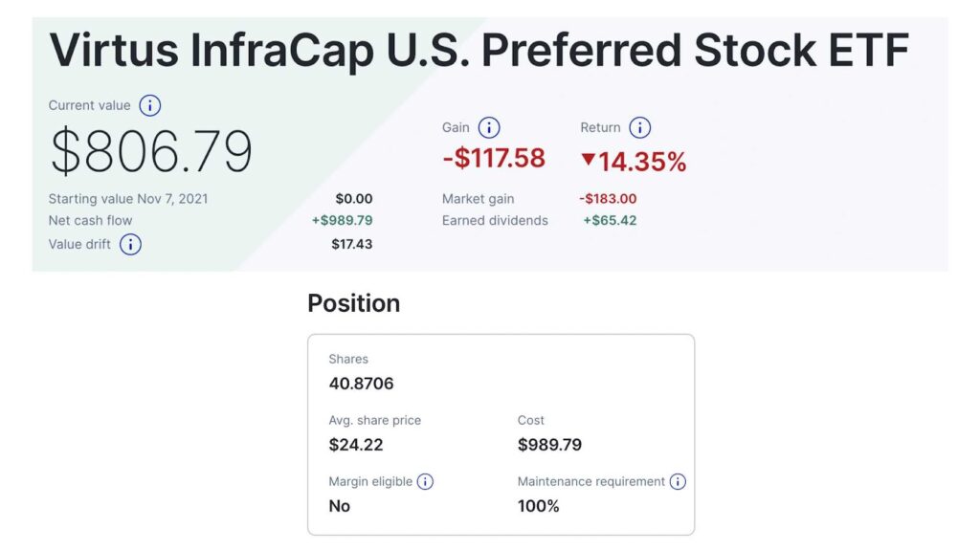Click the info icon beside Current value
980x551 pixels.
coord(150,105)
